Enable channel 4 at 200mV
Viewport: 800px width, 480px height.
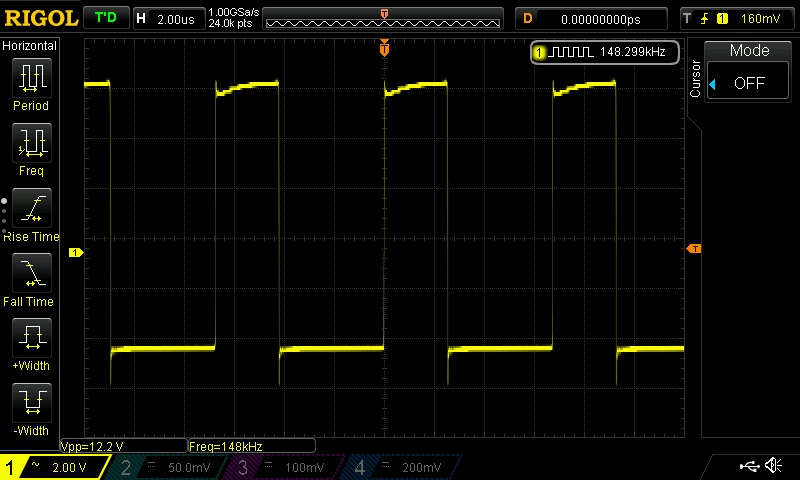pos(402,467)
